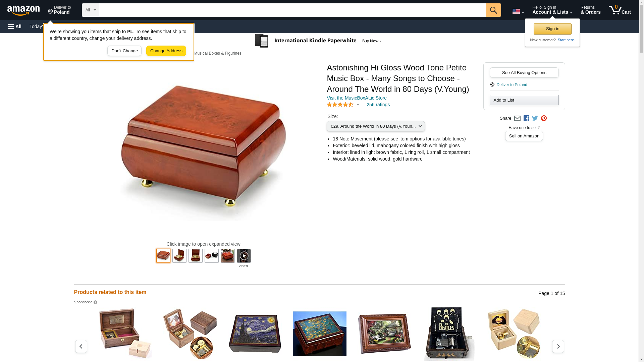Go to next related products page

tap(558, 346)
